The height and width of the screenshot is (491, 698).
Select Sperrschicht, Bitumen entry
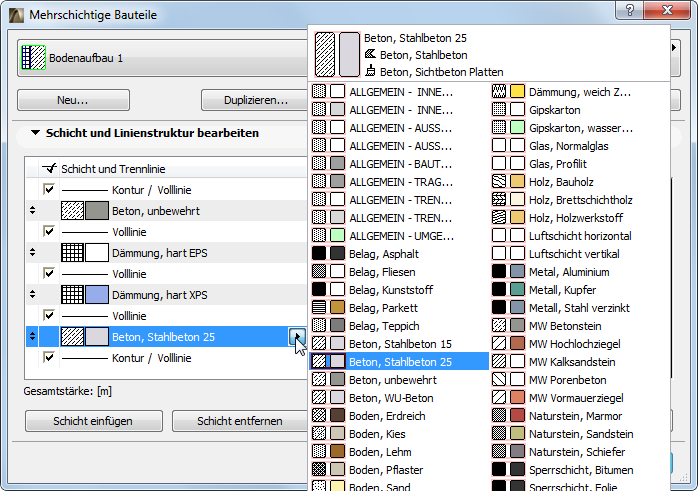click(580, 470)
